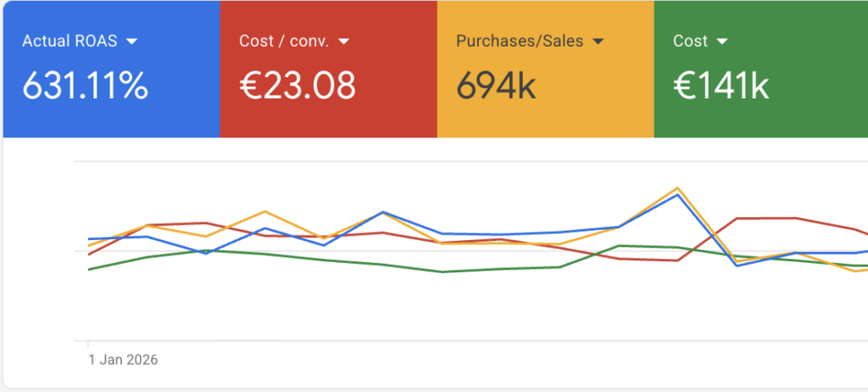868x392 pixels.
Task: Expand the Cost metric dropdown arrow
Action: tap(722, 41)
